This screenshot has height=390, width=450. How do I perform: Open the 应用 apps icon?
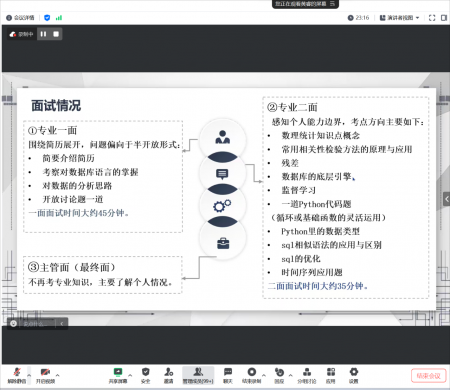(x=330, y=375)
